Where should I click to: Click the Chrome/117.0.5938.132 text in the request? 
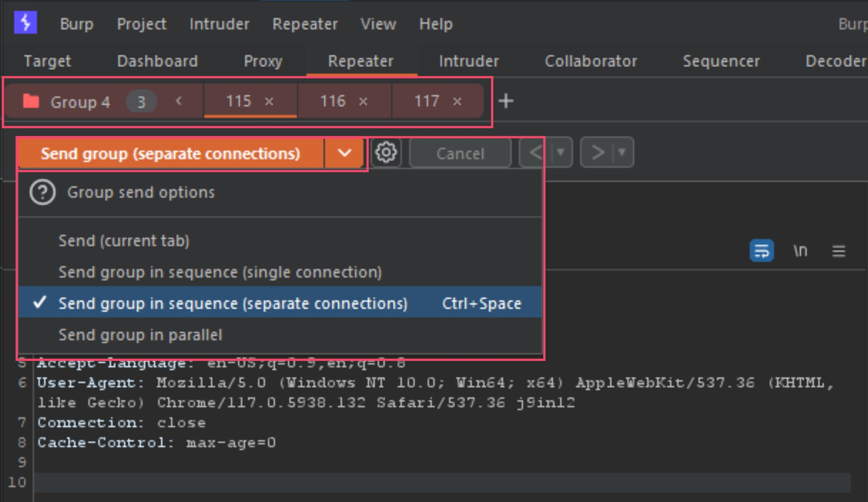coord(261,403)
